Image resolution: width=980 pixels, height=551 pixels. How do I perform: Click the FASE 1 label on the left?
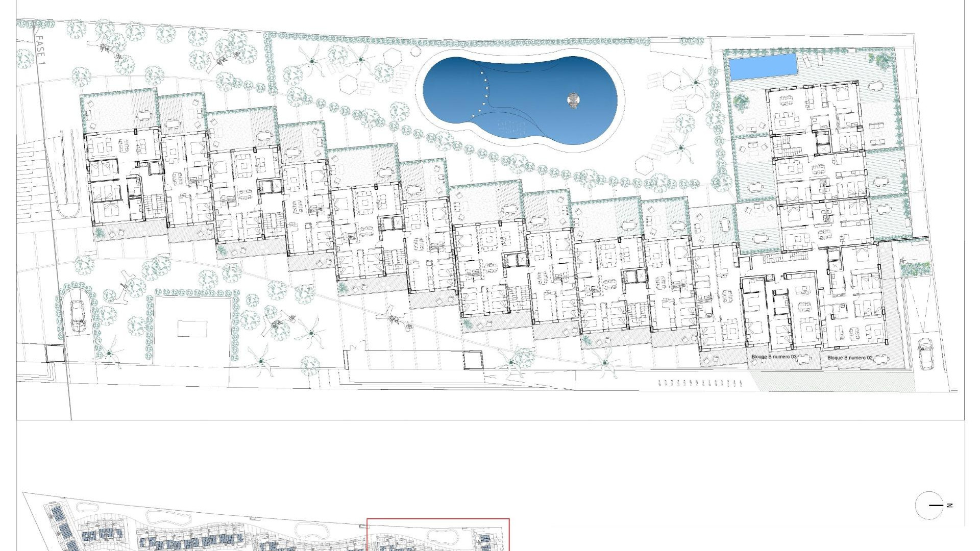tap(41, 48)
